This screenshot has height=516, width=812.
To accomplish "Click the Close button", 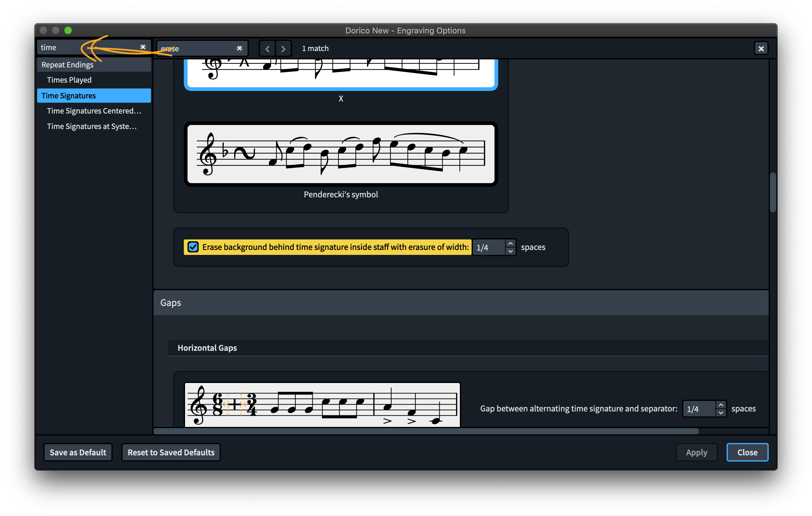I will click(x=747, y=452).
